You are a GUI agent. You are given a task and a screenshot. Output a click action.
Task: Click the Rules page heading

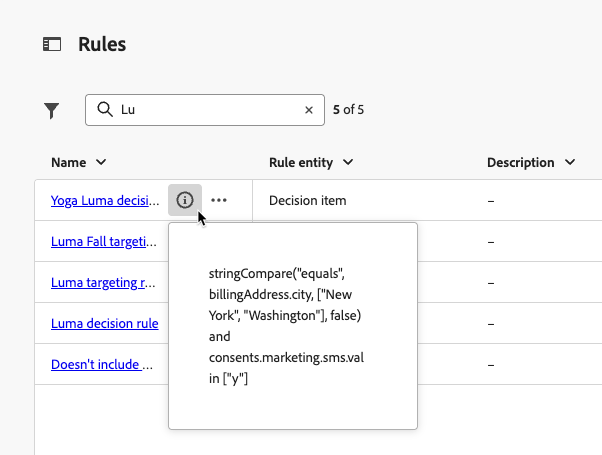pos(102,44)
